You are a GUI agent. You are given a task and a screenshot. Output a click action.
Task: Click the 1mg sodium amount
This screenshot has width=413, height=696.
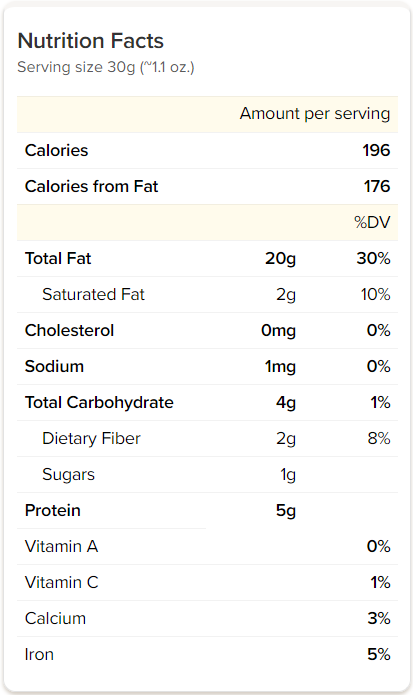(280, 367)
